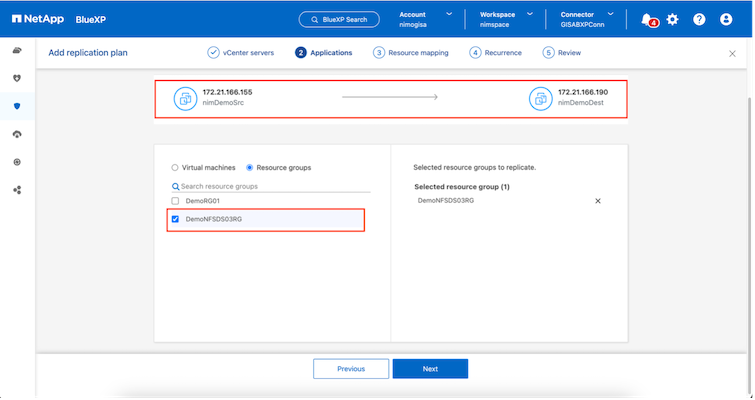Select the Virtual machines radio button
The width and height of the screenshot is (755, 400).
click(176, 168)
